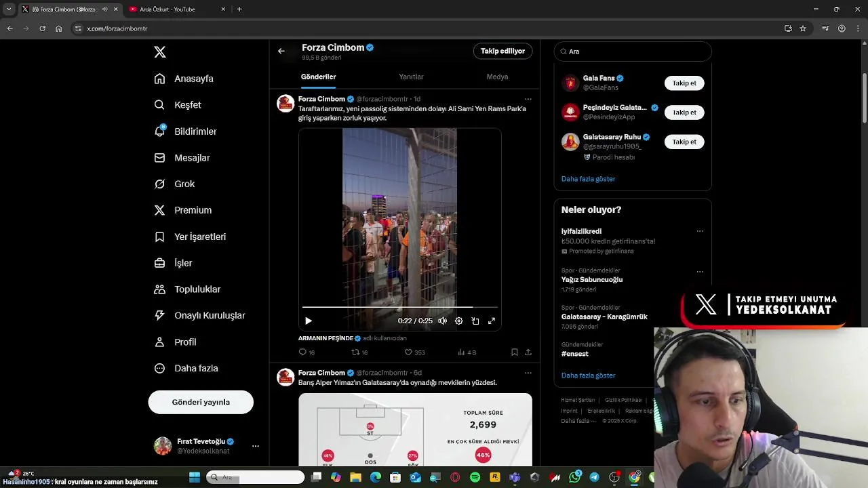Switch to the Gönderiler tab
Viewport: 868px width, 488px height.
pyautogui.click(x=319, y=77)
